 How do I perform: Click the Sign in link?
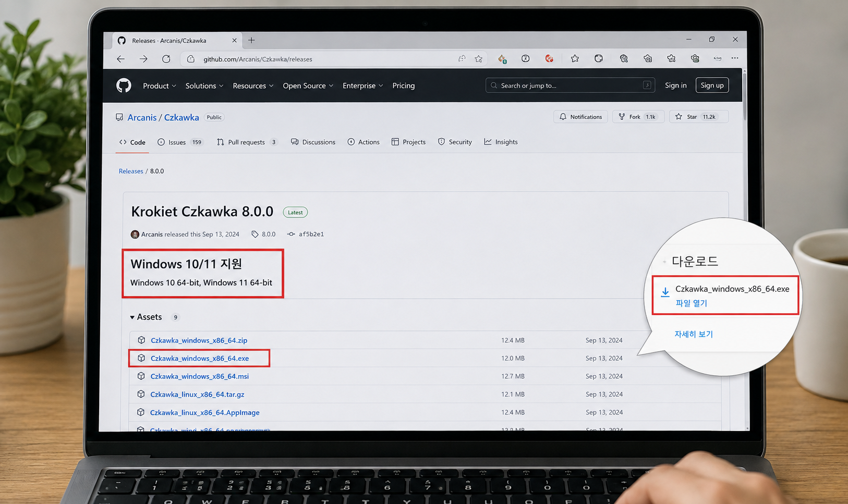coord(676,85)
